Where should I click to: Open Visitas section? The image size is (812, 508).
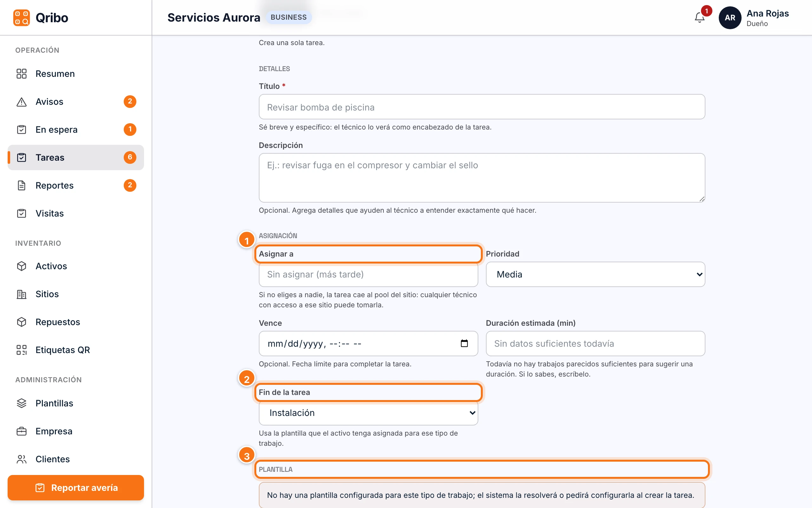click(75, 213)
